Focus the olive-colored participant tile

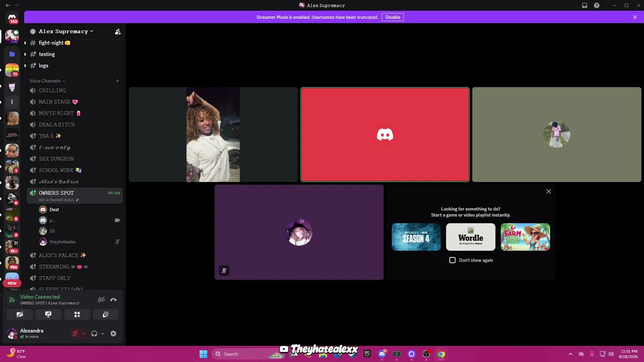556,135
